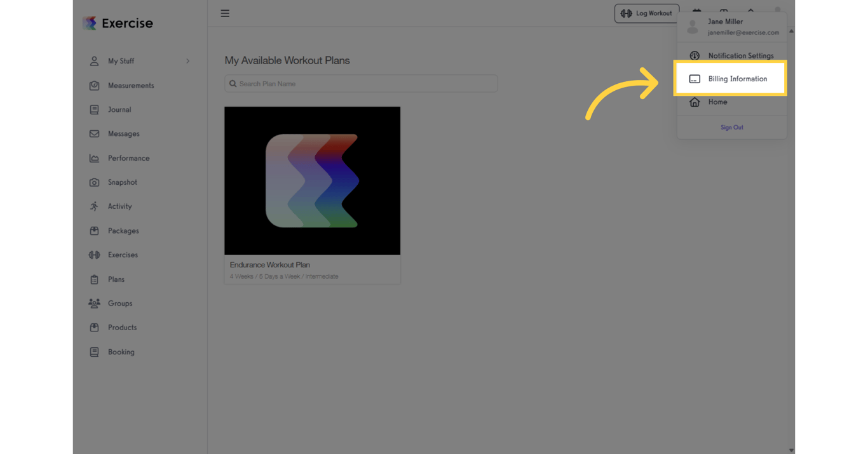Open the Plans clipboard icon
Image resolution: width=868 pixels, height=454 pixels.
click(93, 279)
